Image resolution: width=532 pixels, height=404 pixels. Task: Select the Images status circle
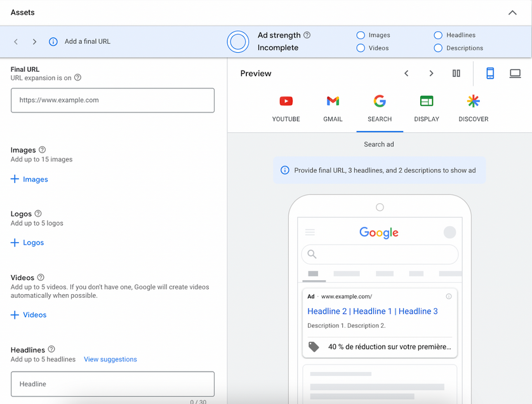click(361, 36)
